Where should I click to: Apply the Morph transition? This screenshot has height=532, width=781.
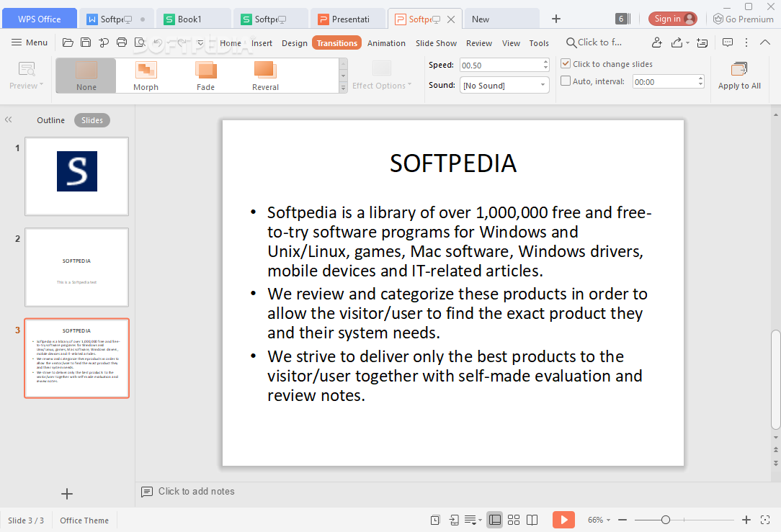pos(146,76)
